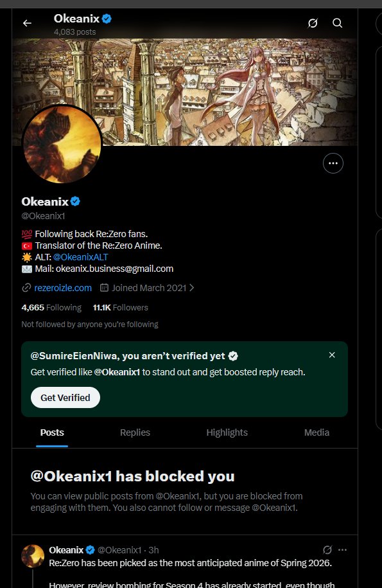Open the three-dot profile options button
The height and width of the screenshot is (588, 382).
coord(333,163)
